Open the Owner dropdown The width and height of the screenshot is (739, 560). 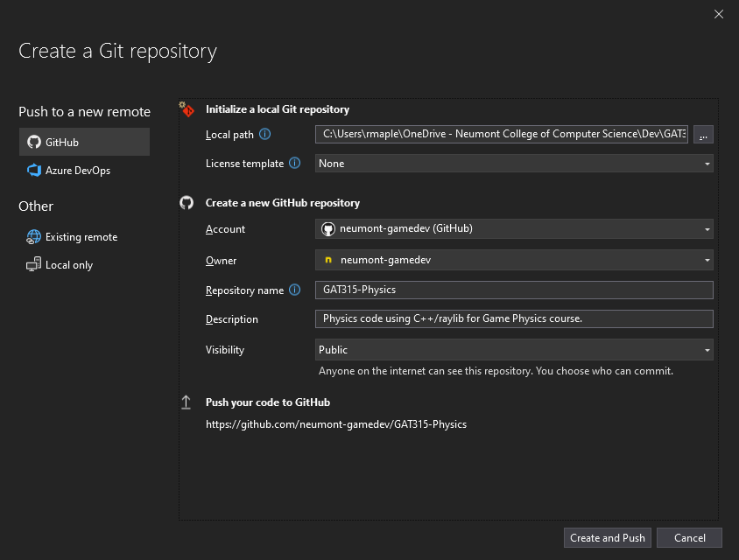[x=514, y=260]
